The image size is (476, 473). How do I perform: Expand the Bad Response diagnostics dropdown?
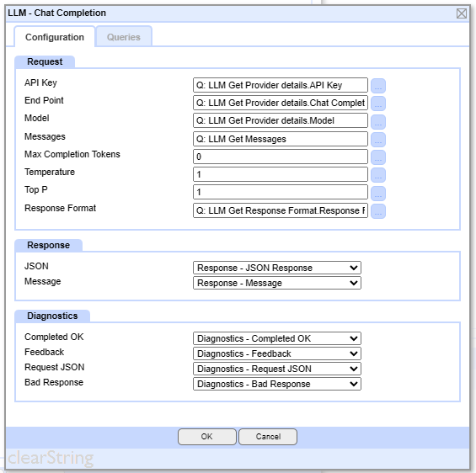[x=277, y=384]
